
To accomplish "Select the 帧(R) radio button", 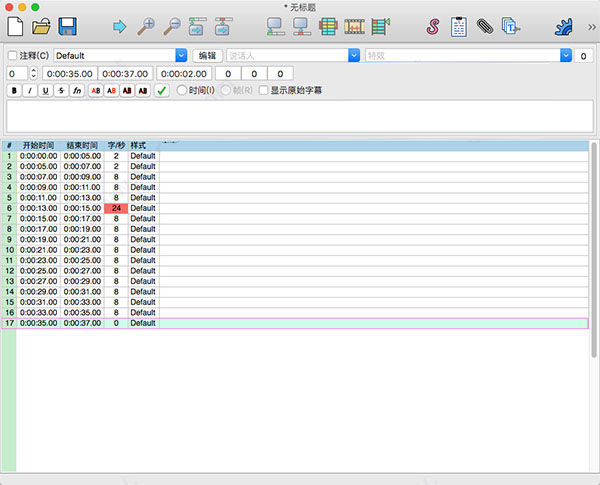I will click(226, 90).
